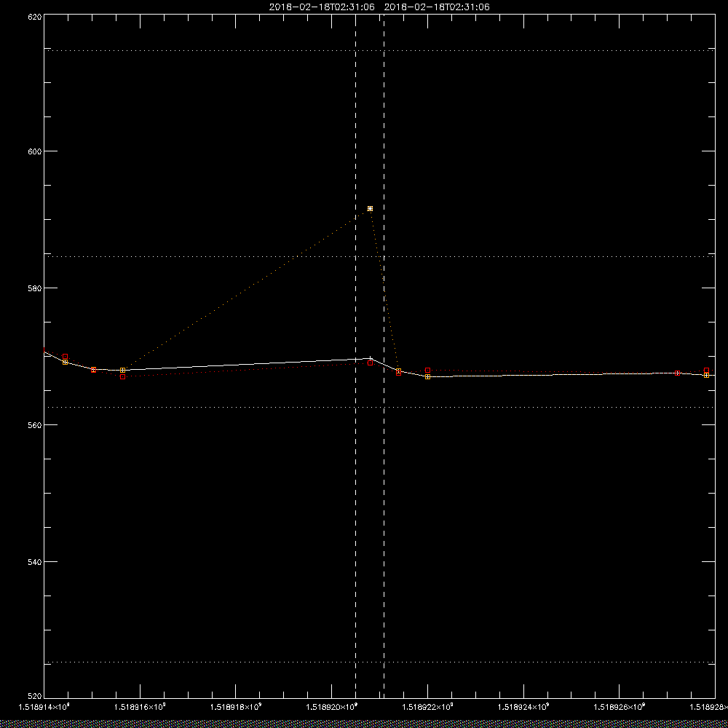The width and height of the screenshot is (728, 728).
Task: Click the dotted threshold line just above 560
Action: [379, 407]
